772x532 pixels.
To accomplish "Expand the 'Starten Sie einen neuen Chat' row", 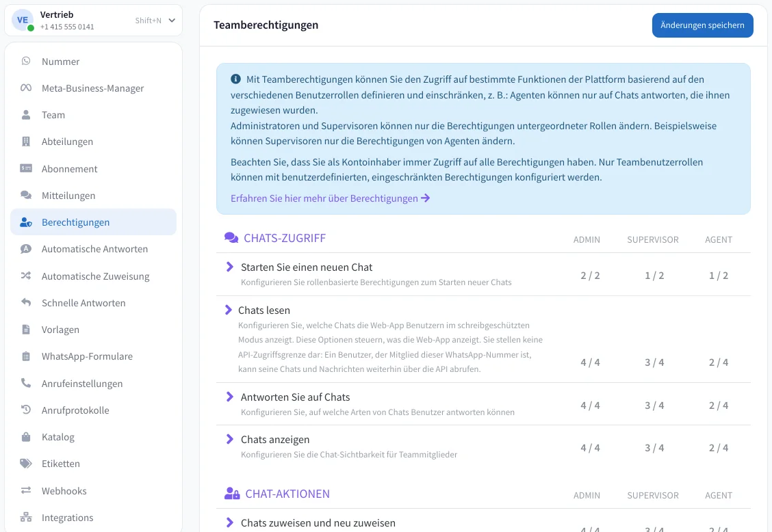I will coord(229,267).
